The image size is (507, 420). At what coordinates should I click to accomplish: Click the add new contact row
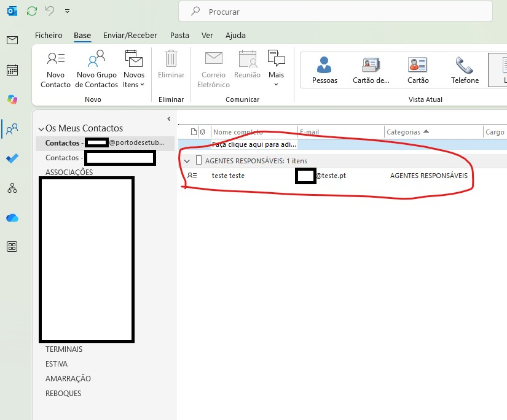pos(342,144)
